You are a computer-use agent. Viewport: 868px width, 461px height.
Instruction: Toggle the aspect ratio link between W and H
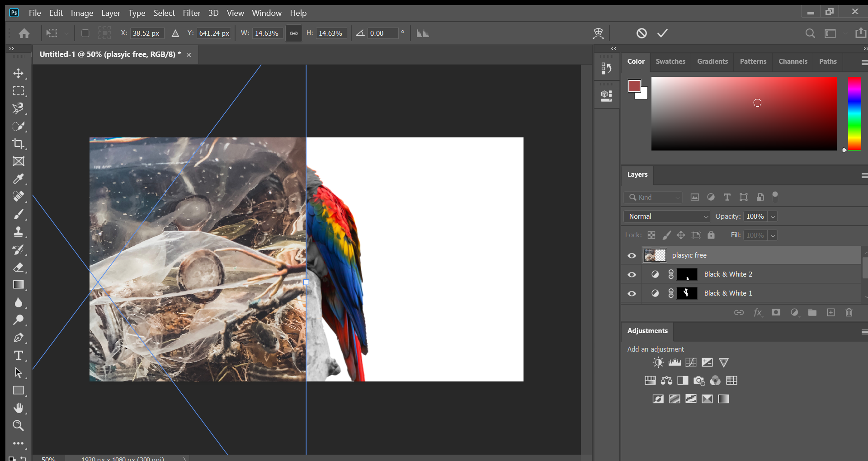294,33
